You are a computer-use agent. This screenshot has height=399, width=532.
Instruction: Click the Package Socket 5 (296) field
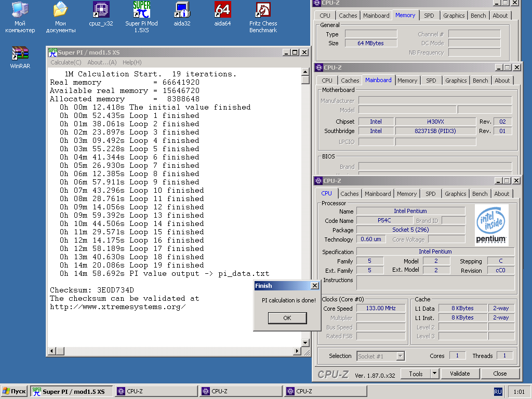(410, 230)
